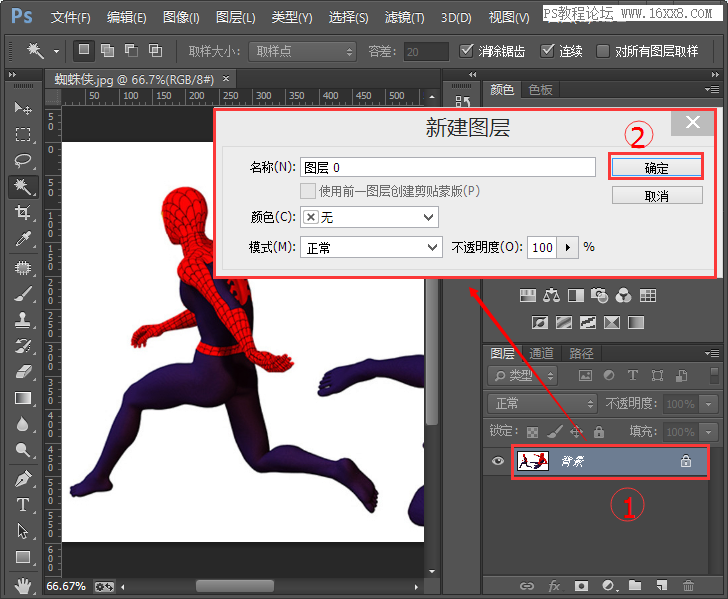This screenshot has width=728, height=599.
Task: Hide the background layer with eye icon
Action: click(x=498, y=461)
